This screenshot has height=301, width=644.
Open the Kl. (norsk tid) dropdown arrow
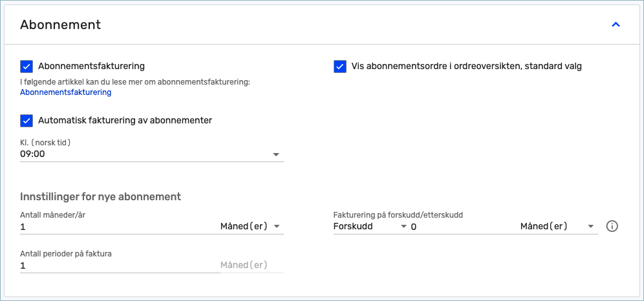[276, 154]
